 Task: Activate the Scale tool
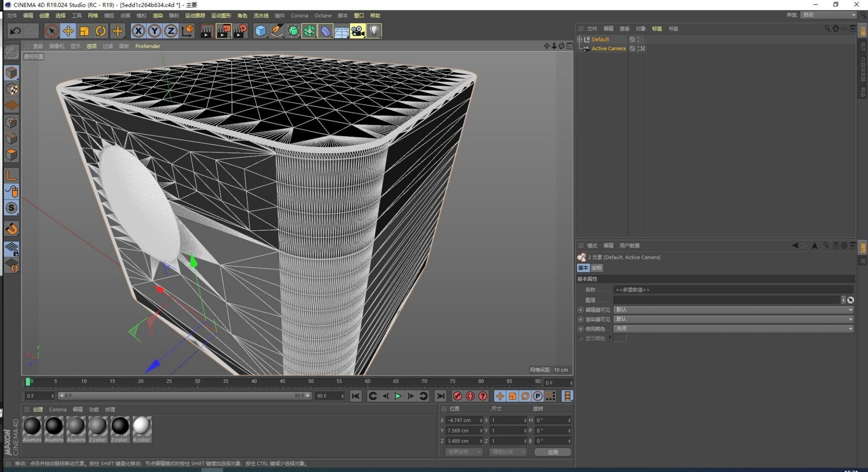coord(85,31)
